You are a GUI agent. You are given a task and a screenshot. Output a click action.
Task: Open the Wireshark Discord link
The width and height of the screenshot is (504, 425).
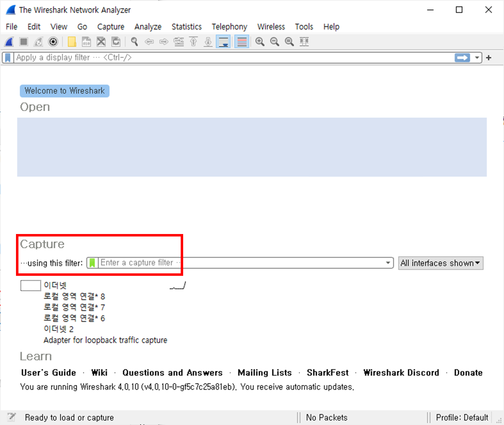(401, 373)
